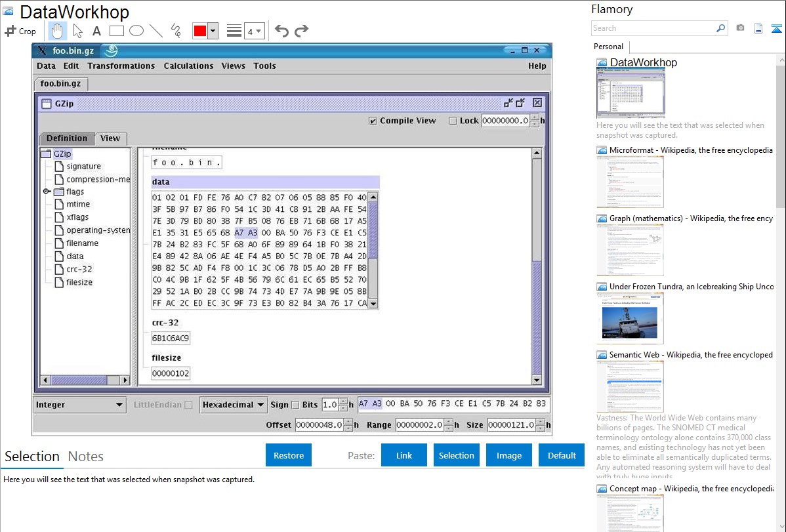This screenshot has height=532, width=786.
Task: Click the redo arrow
Action: click(x=301, y=31)
